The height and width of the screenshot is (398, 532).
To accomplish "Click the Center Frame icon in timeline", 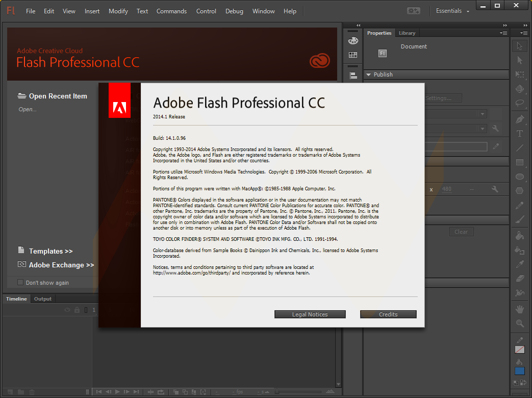I will coord(150,392).
